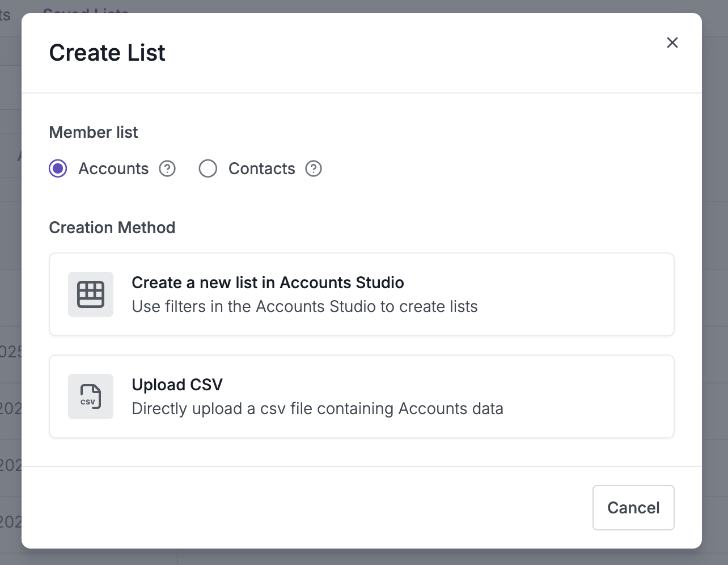Click the "Create List" dialog title
The height and width of the screenshot is (565, 728).
click(107, 53)
